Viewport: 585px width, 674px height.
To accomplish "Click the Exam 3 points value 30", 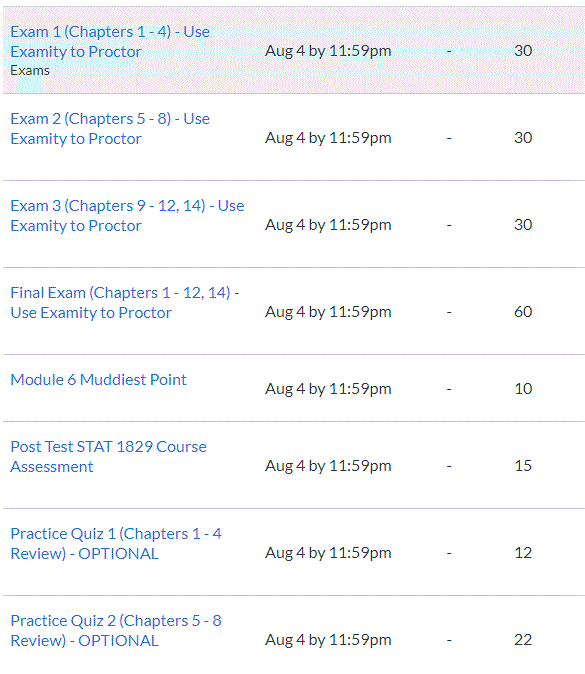I will point(523,224).
